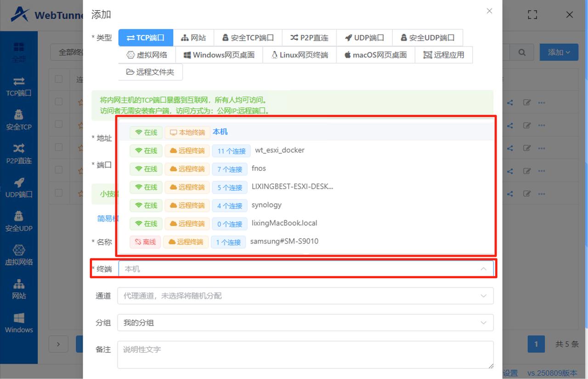Toggle fullscreen with the corner-brackets icon
The image size is (588, 379).
click(x=532, y=15)
